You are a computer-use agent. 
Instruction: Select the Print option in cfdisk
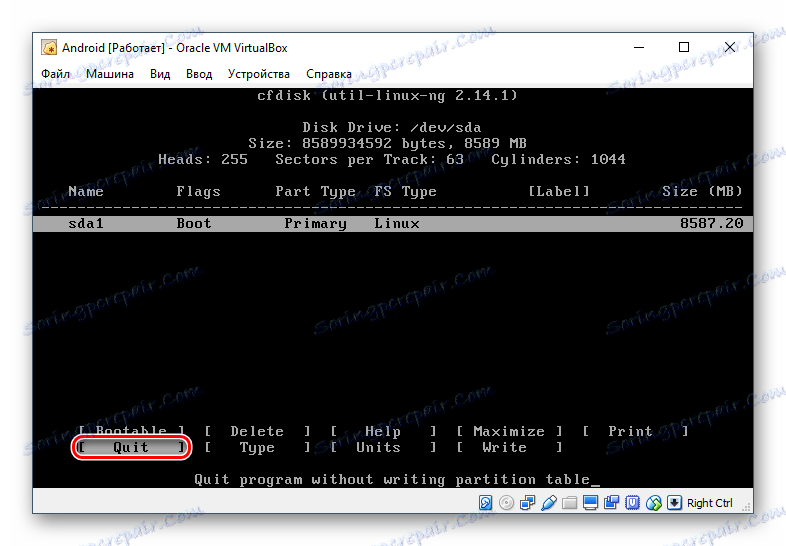click(635, 431)
